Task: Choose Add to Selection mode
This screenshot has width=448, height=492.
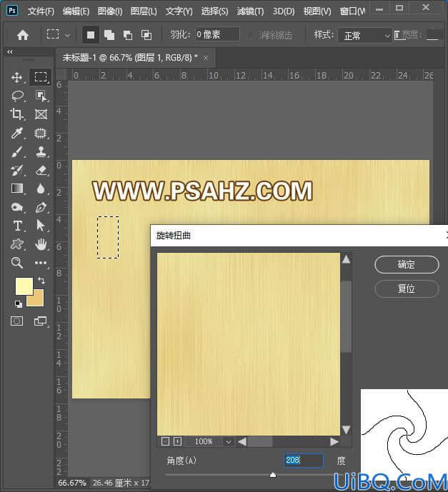Action: [x=109, y=35]
